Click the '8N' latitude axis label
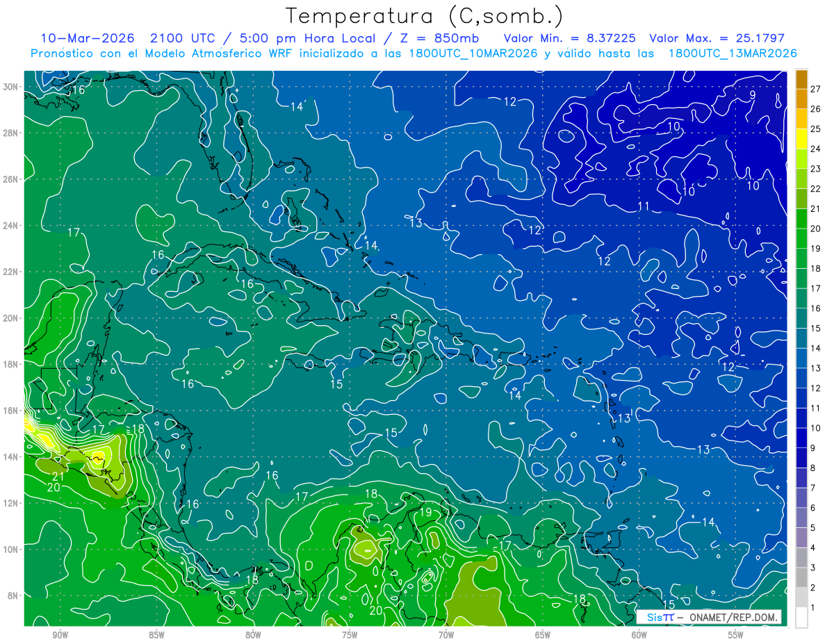The image size is (834, 644). point(14,595)
